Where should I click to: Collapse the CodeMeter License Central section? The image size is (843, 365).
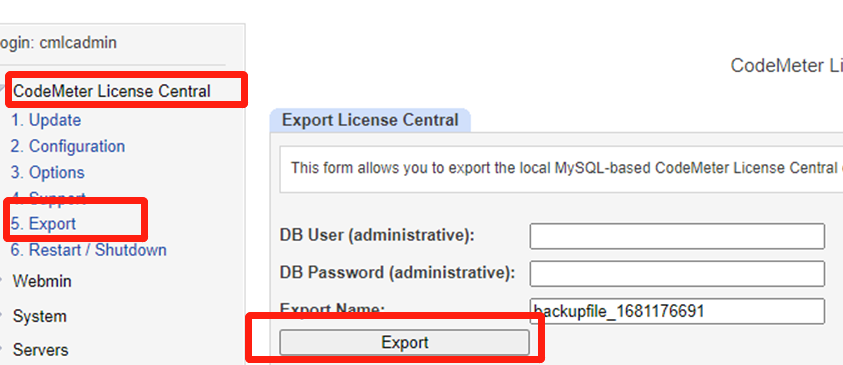(x=111, y=91)
